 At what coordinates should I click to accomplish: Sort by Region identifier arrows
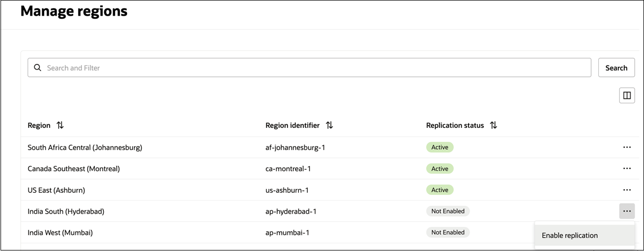point(329,125)
